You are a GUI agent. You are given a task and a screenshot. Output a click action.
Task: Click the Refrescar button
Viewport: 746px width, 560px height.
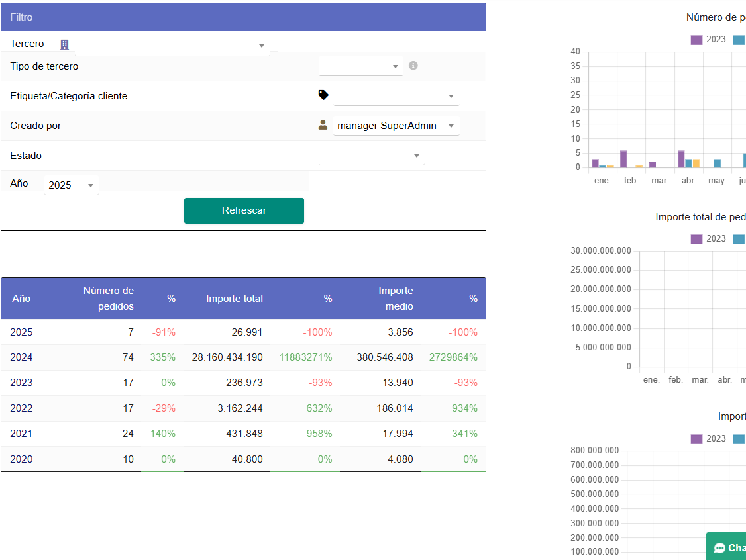click(244, 210)
